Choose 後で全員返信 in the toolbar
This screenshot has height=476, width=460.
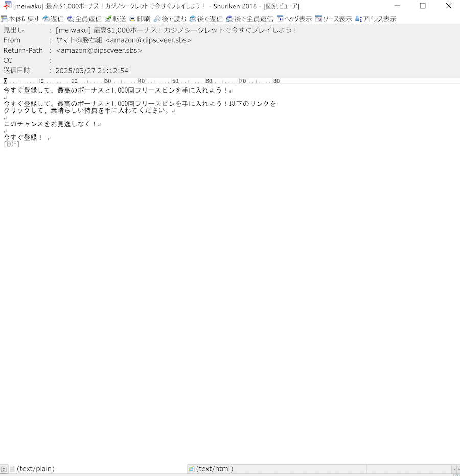[250, 19]
